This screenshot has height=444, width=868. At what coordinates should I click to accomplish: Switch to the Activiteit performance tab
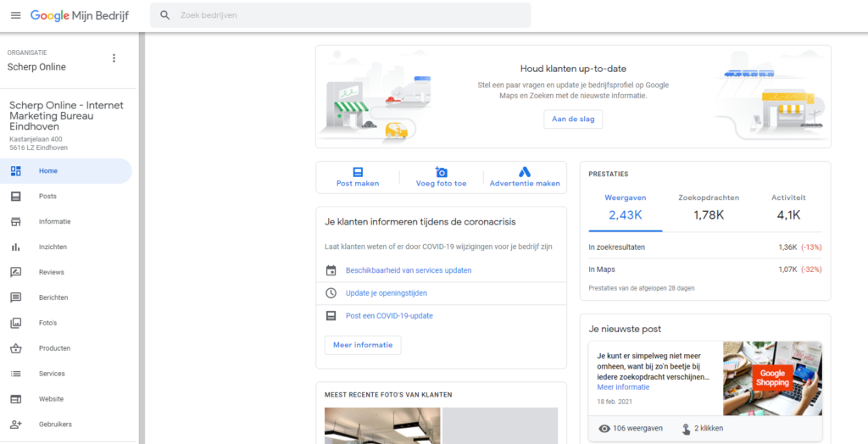pyautogui.click(x=788, y=207)
